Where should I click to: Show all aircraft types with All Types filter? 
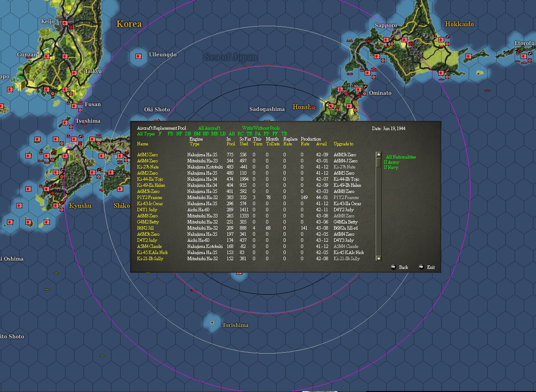click(146, 134)
